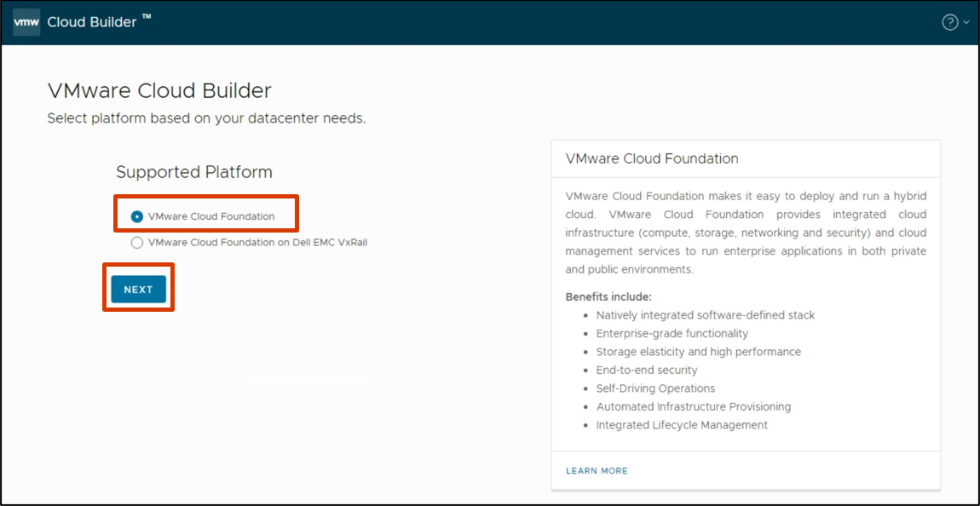Click "Storage elasticity and high performance" bullet

[698, 352]
